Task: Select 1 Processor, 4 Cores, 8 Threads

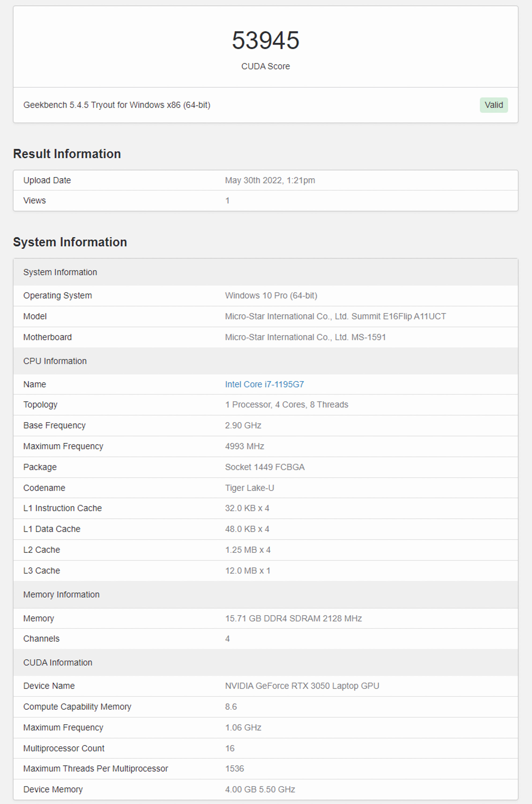Action: point(287,404)
